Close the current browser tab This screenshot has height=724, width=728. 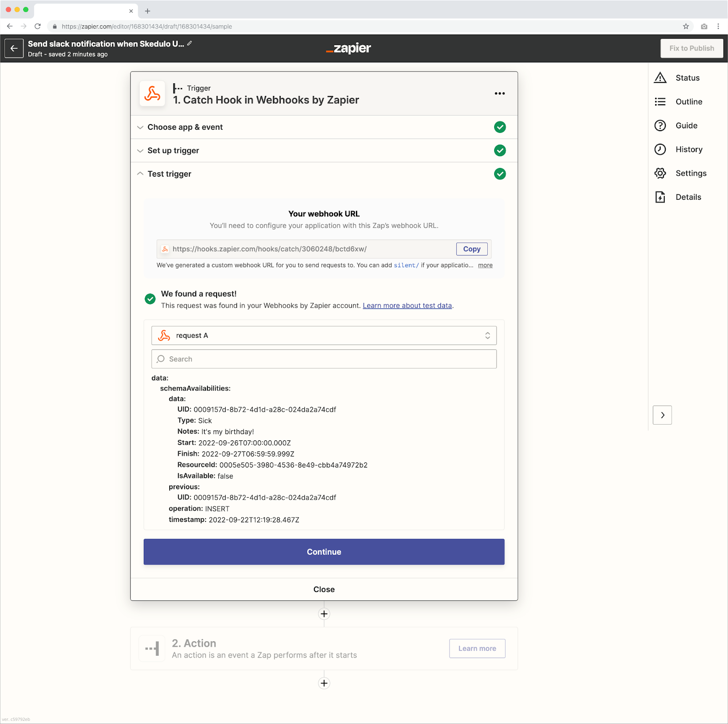131,11
